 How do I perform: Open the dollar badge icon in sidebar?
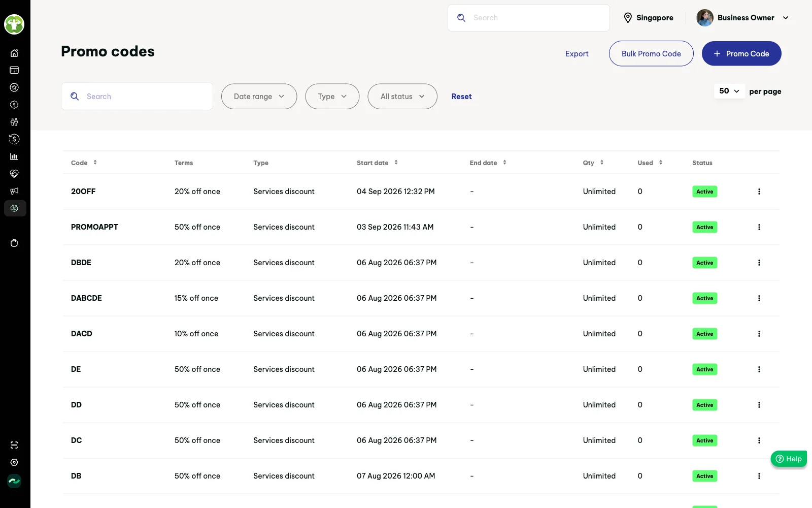[x=14, y=105]
